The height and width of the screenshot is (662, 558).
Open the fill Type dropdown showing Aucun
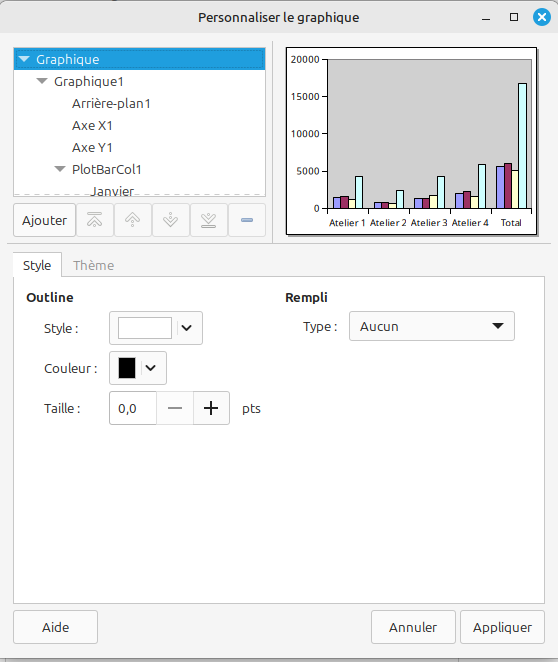[431, 326]
